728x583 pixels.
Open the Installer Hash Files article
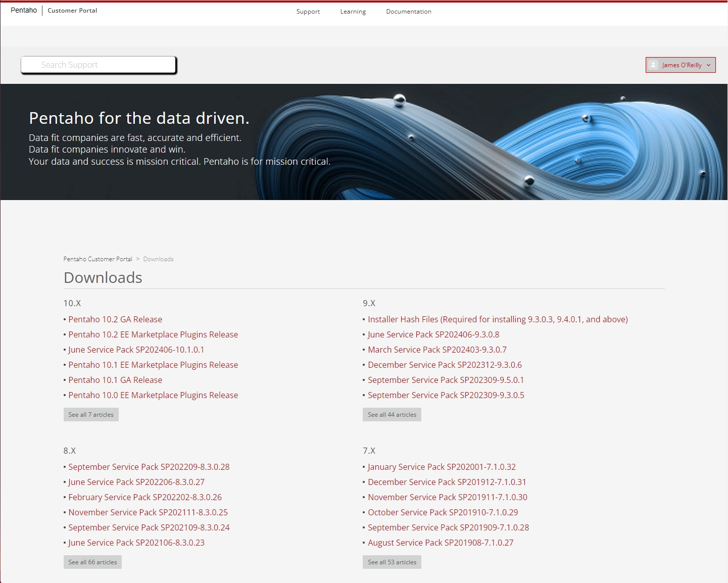pyautogui.click(x=497, y=319)
